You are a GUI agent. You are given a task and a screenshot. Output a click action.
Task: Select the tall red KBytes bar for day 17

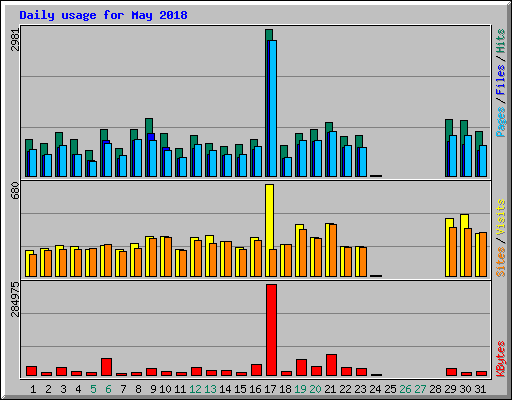pyautogui.click(x=271, y=330)
